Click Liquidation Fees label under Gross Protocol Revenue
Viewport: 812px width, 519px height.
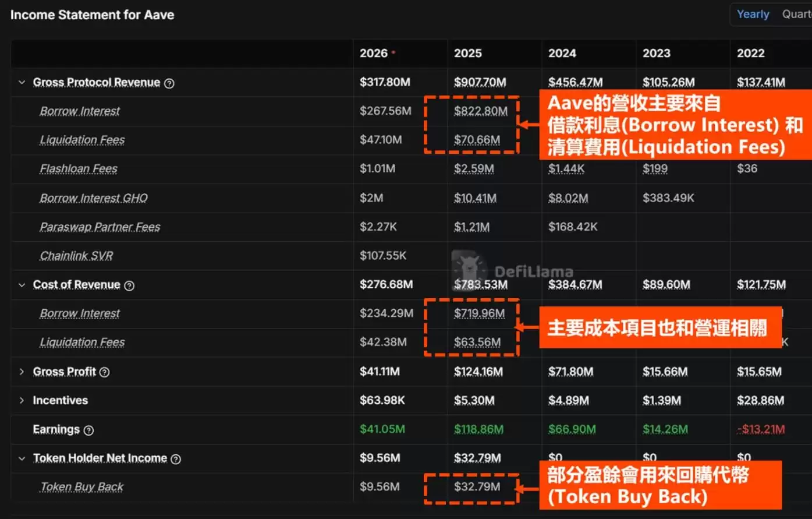click(x=82, y=140)
